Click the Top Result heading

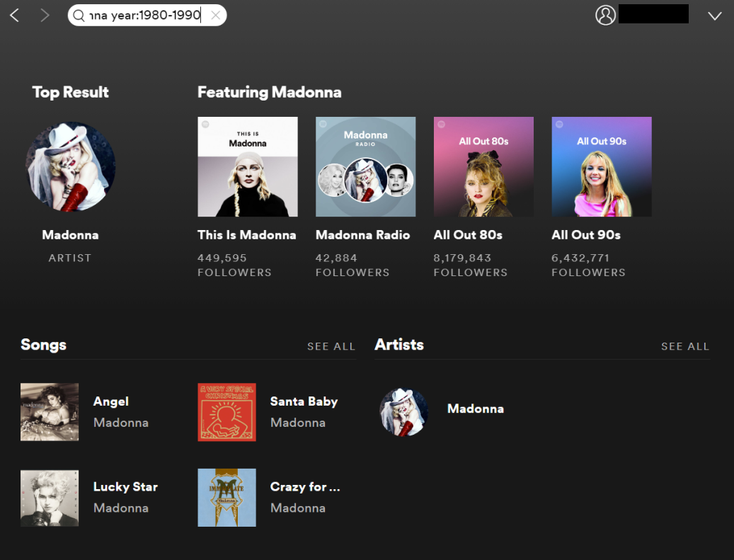(70, 92)
